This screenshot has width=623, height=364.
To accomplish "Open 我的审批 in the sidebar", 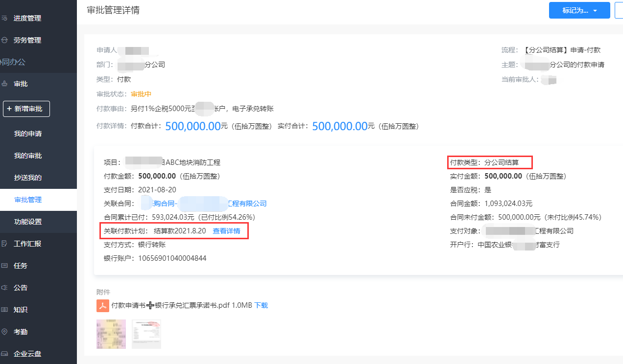I will click(28, 156).
